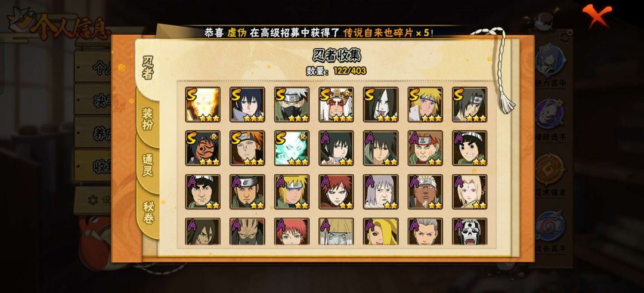Open the S-rank orange-masked Obito portrait

tap(203, 148)
